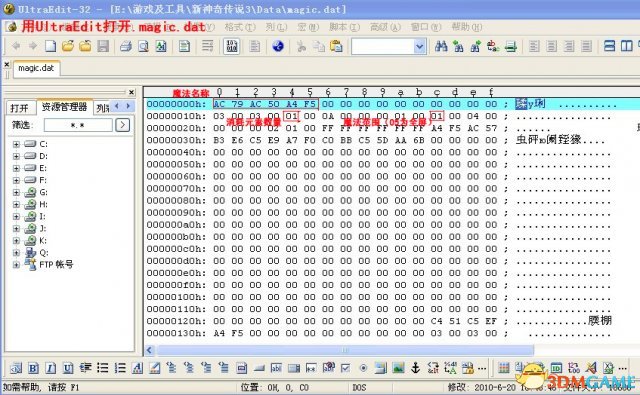640x395 pixels.
Task: Open the web browser globe icon
Action: pos(278,46)
